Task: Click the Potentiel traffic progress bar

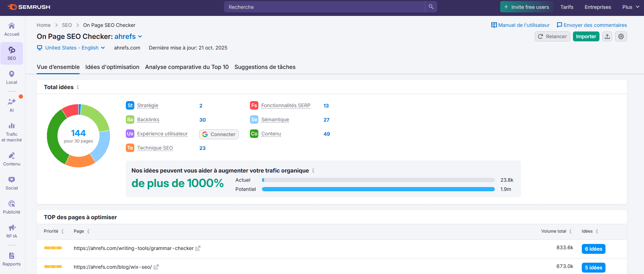Action: coord(378,189)
